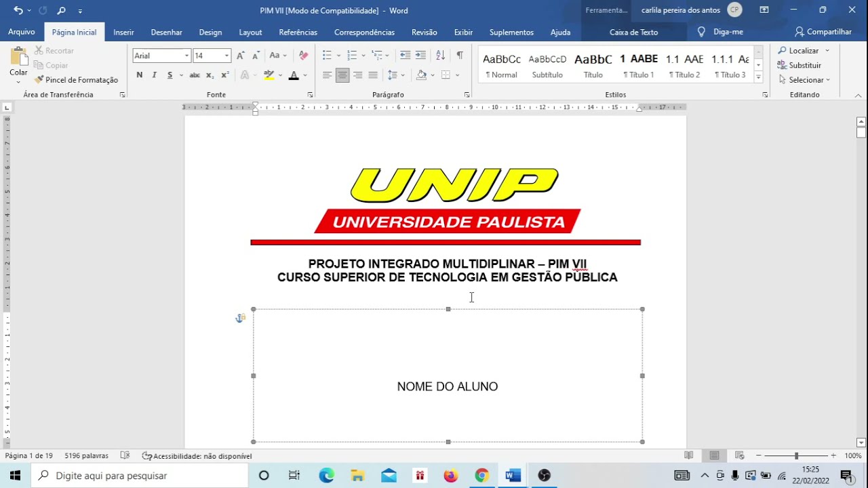Switch to the Inserir tab

(x=123, y=32)
